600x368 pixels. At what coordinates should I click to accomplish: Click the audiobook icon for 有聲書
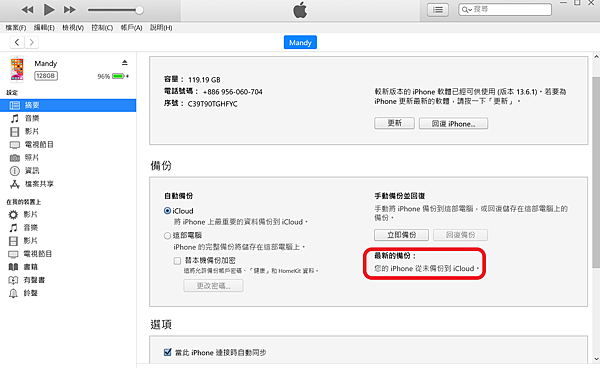point(13,280)
